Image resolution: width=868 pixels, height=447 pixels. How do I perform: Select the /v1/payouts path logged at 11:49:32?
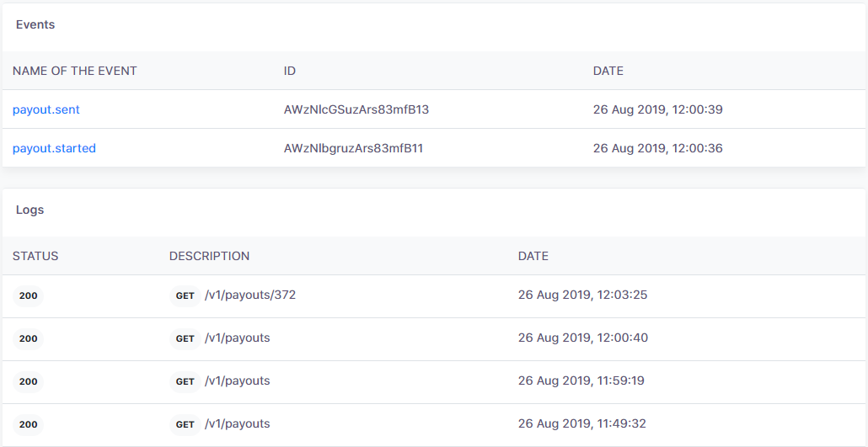(238, 424)
